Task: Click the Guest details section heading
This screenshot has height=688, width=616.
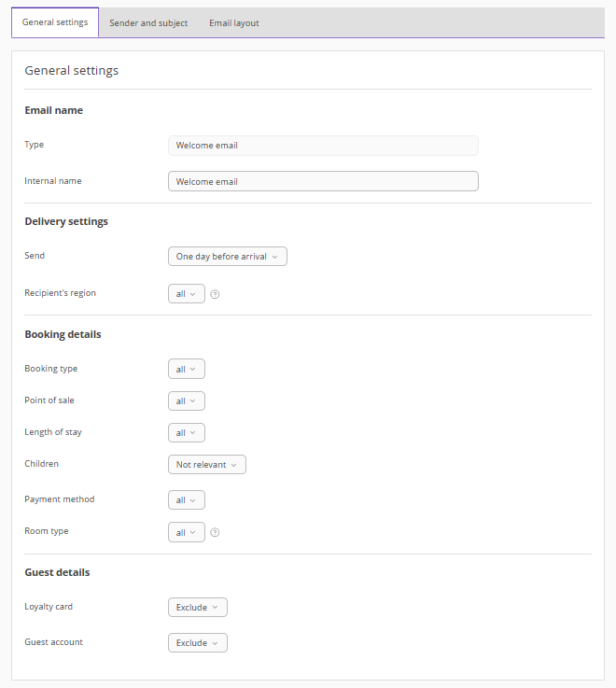Action: point(57,572)
